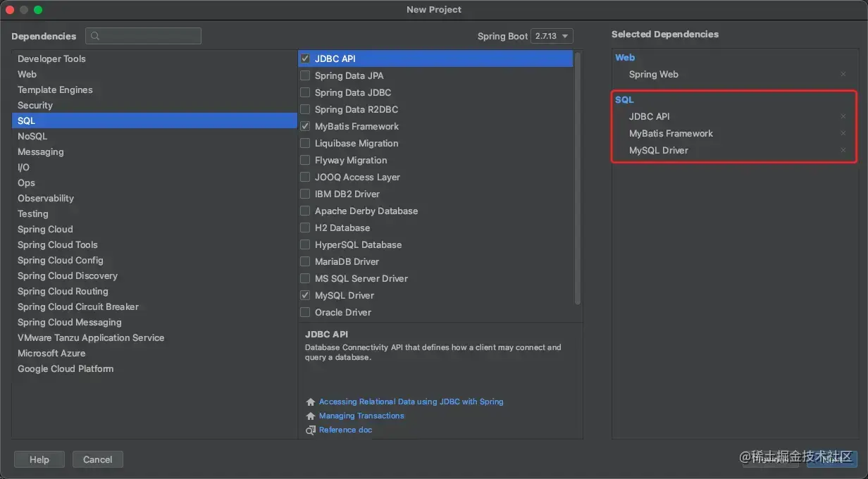
Task: Tick the Spring Data R2DBC checkbox
Action: click(x=305, y=109)
